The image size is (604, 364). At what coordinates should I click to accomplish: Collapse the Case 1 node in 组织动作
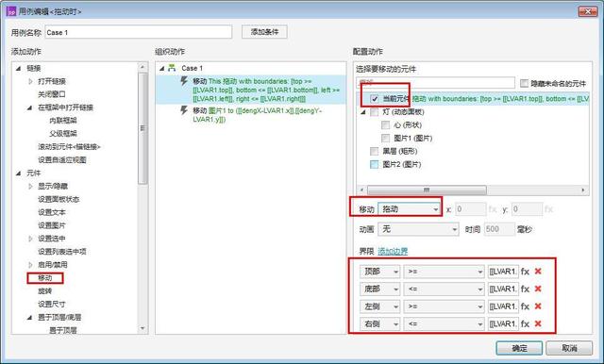[162, 69]
